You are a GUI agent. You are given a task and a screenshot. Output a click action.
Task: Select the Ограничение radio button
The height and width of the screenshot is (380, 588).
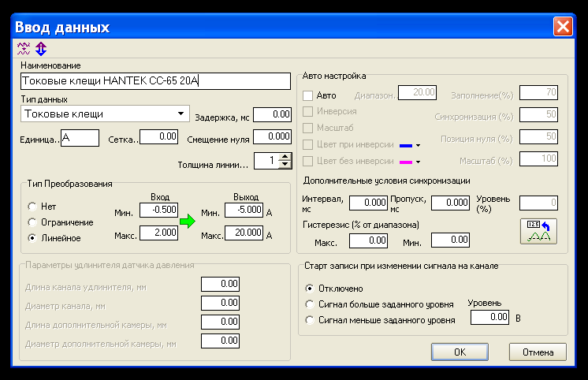tap(32, 222)
